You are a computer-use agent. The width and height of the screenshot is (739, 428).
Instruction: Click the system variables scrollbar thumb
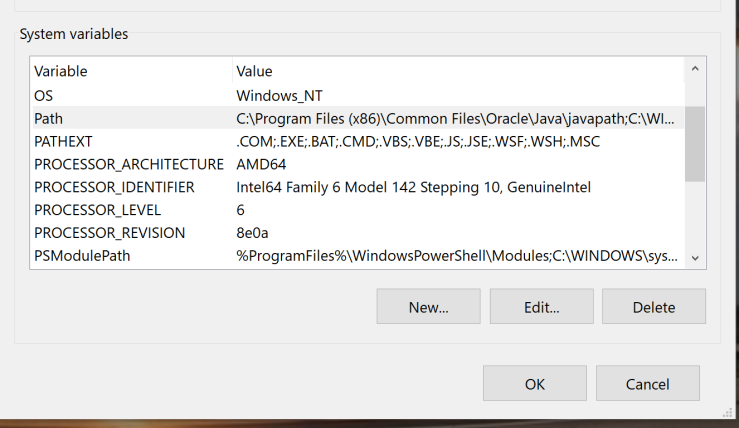coord(695,144)
